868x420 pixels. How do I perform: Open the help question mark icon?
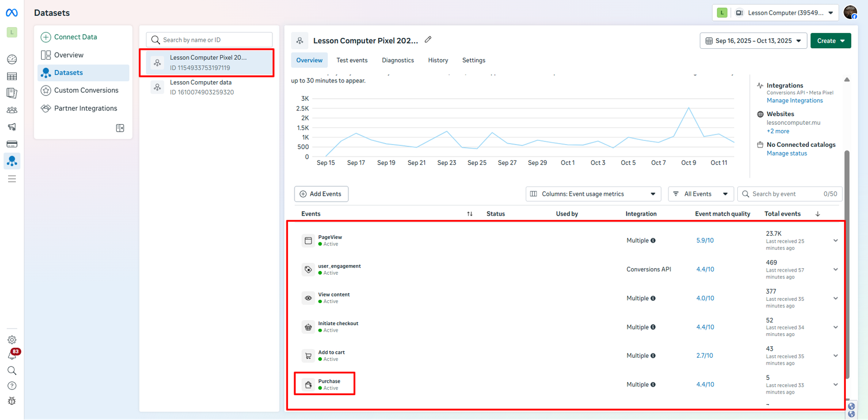pyautogui.click(x=12, y=386)
